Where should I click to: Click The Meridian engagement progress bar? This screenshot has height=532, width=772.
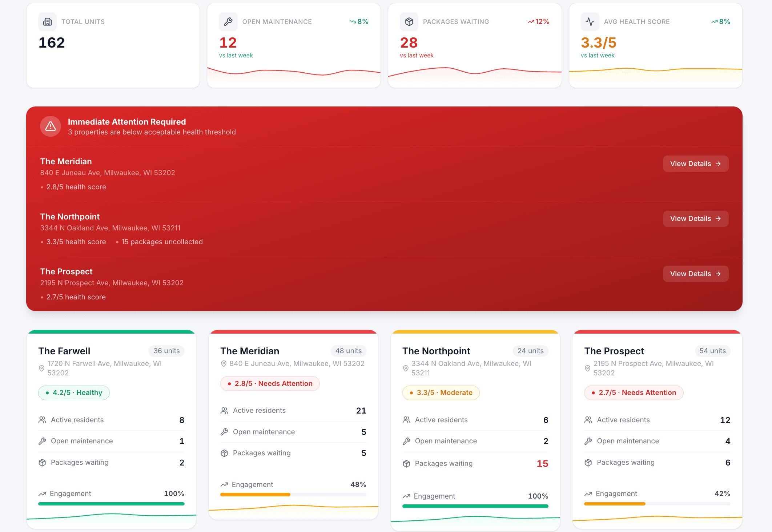(293, 495)
